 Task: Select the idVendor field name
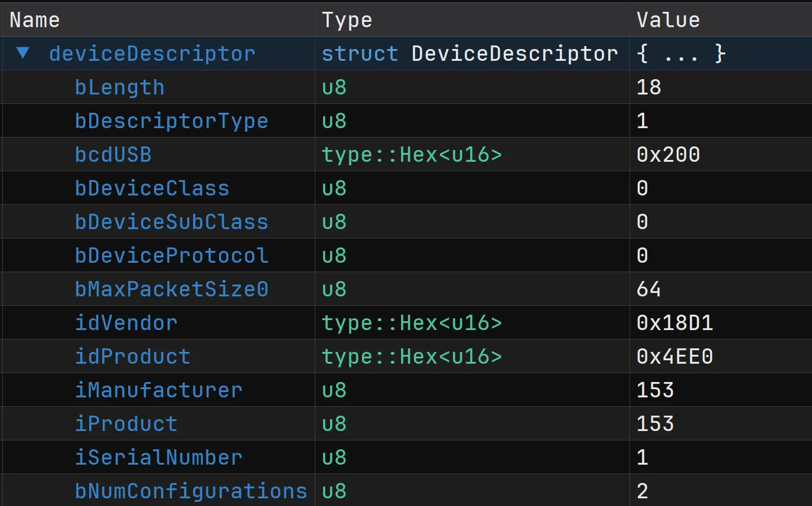click(x=126, y=323)
